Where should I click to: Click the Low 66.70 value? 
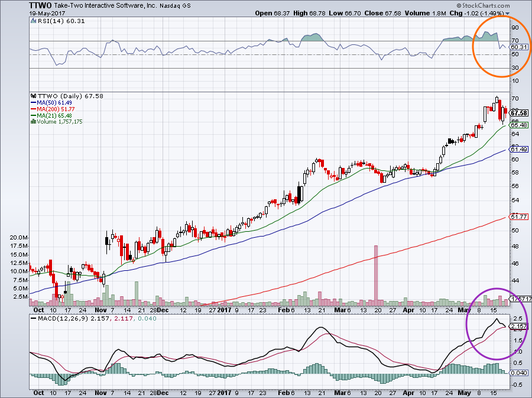[345, 13]
